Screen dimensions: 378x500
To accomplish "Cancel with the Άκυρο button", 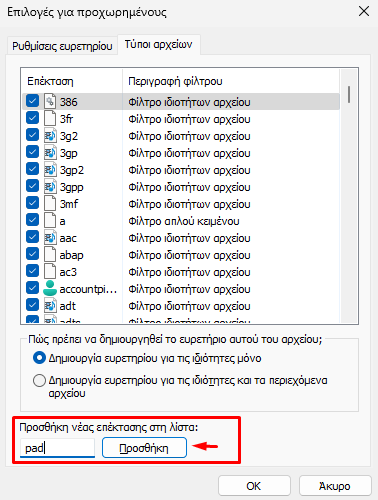I will click(335, 486).
